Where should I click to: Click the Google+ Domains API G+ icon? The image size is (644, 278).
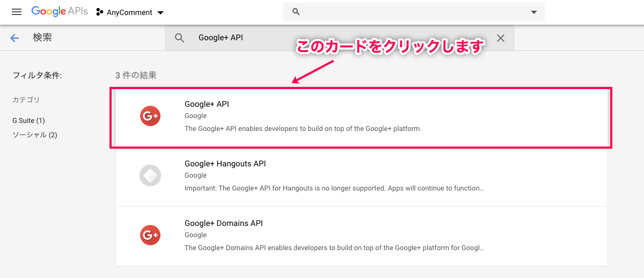pyautogui.click(x=150, y=235)
